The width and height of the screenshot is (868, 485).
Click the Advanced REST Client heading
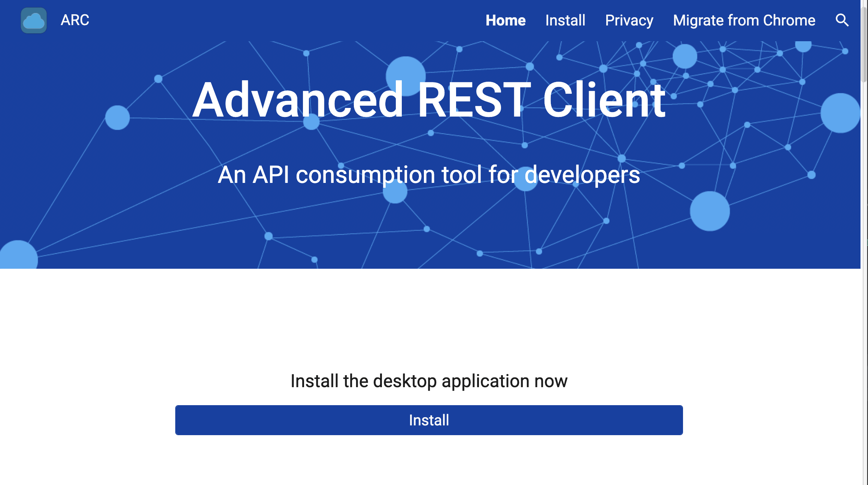429,100
